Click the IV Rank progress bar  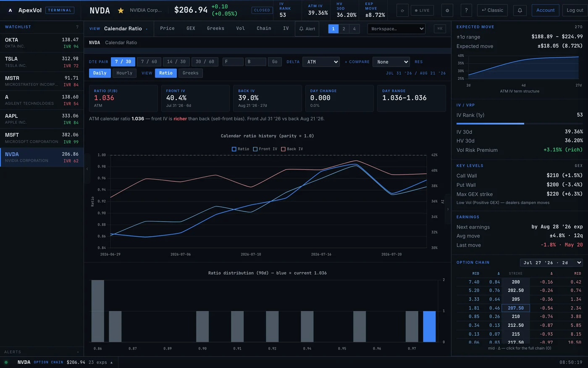pyautogui.click(x=520, y=124)
